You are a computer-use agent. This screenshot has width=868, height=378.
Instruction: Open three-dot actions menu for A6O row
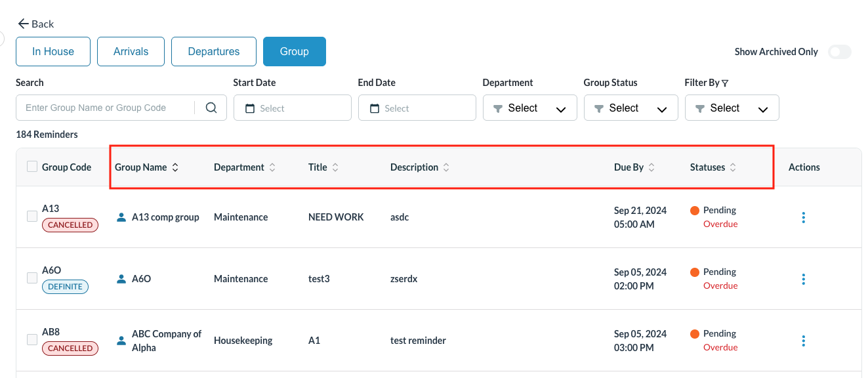[x=804, y=279]
